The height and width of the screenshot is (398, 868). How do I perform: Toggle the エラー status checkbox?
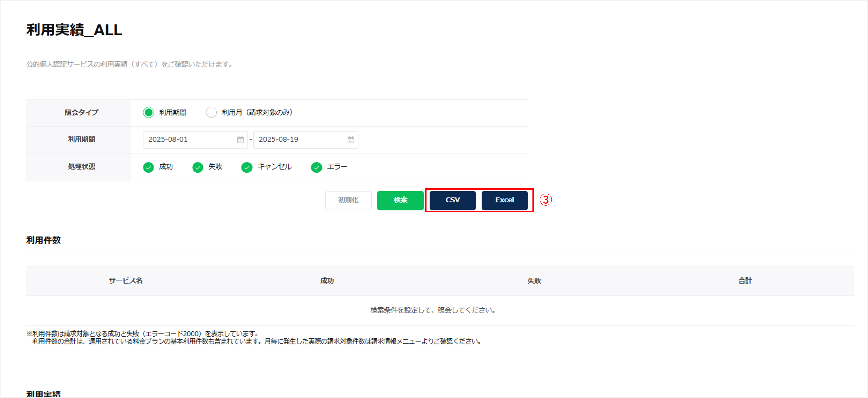(x=316, y=167)
